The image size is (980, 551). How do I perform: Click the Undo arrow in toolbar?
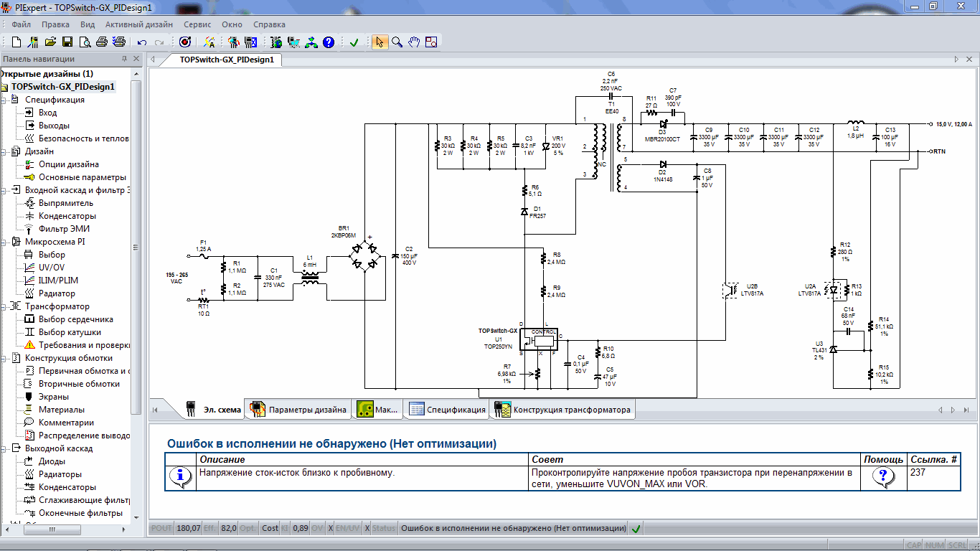pos(142,42)
